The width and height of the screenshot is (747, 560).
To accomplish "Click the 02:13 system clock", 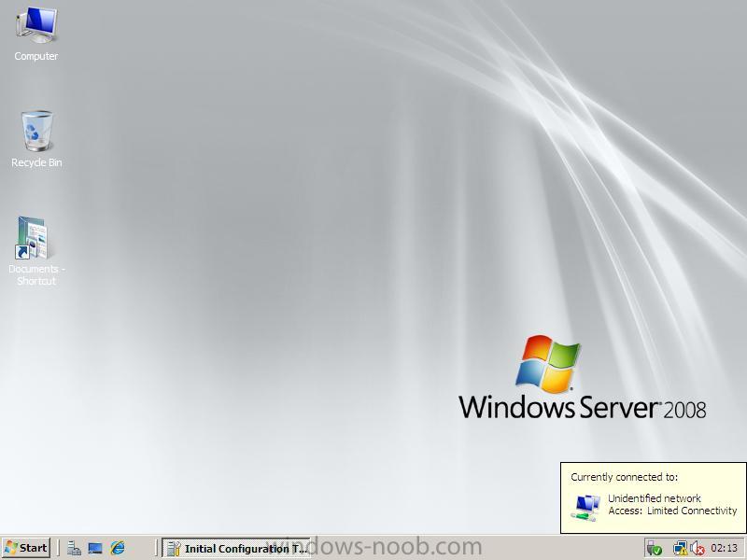I will [x=725, y=548].
